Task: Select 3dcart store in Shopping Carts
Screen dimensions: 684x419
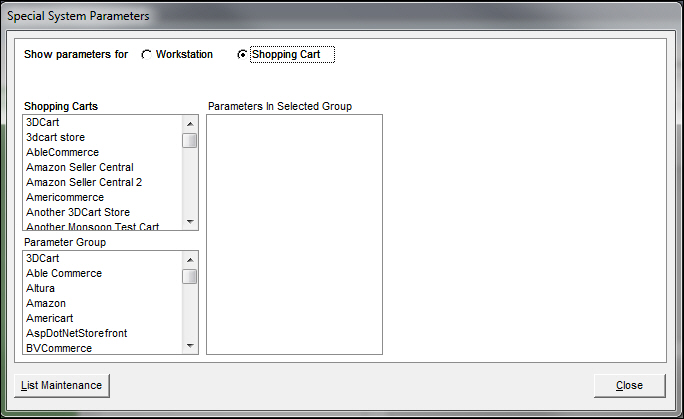Action: click(x=103, y=137)
